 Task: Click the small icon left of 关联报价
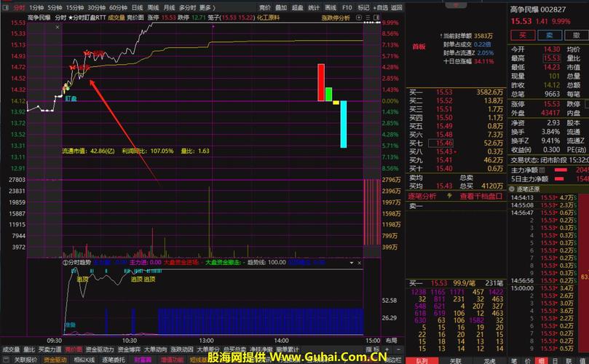[x=6, y=360]
